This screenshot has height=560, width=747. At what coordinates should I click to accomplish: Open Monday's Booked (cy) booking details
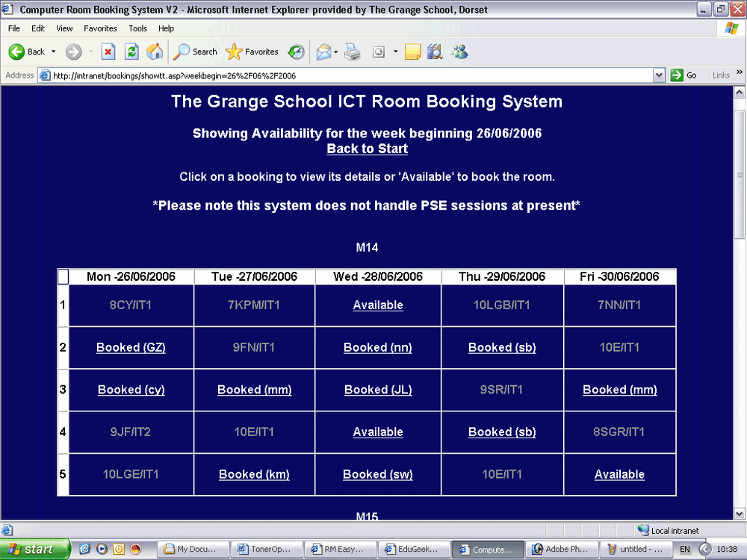tap(131, 390)
